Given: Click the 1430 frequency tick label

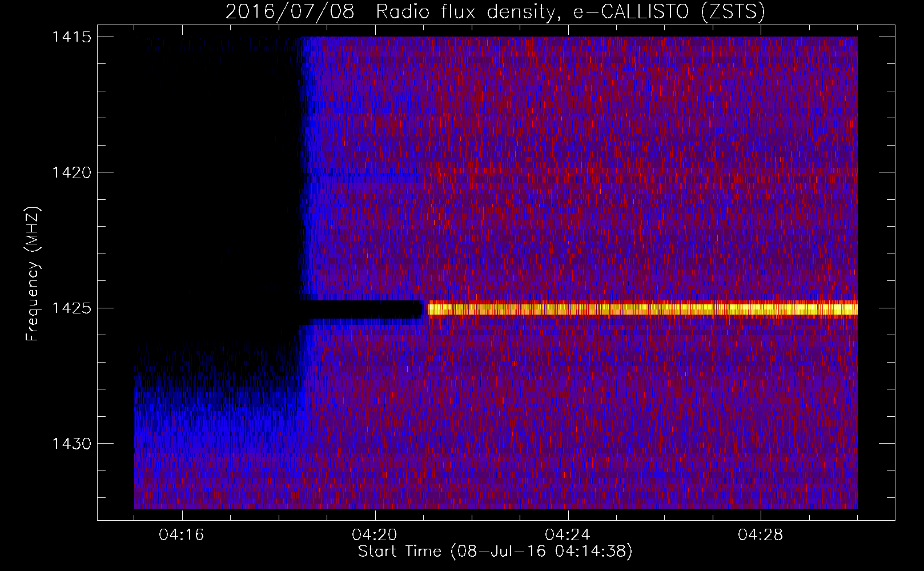Looking at the screenshot, I should [x=71, y=444].
